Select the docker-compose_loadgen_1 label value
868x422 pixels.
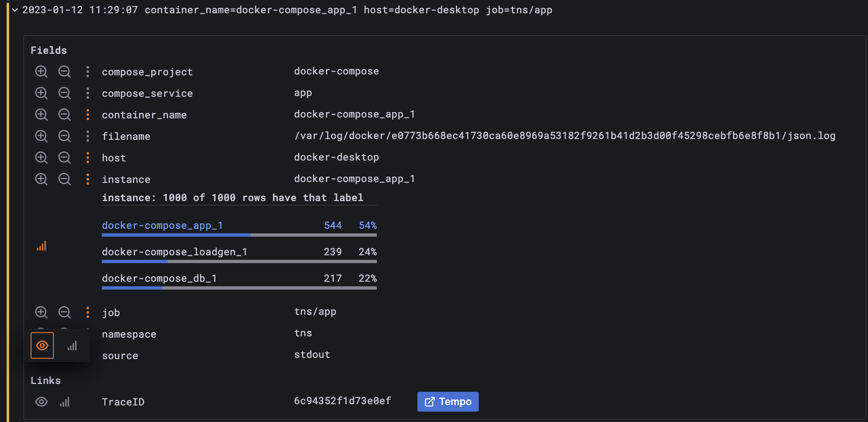[175, 252]
